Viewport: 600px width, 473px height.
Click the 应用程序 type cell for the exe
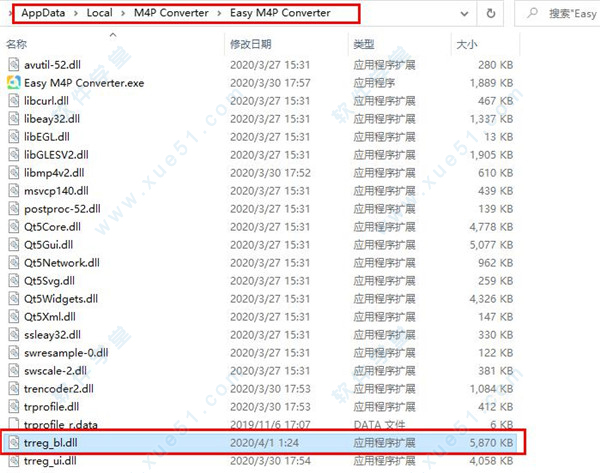tap(374, 82)
